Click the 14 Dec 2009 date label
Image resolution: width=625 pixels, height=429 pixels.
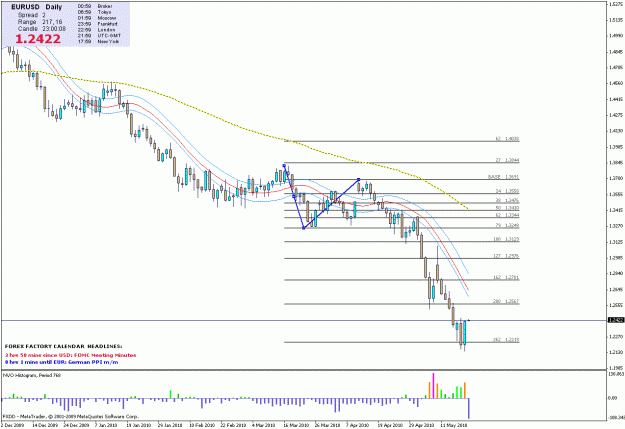(x=45, y=425)
